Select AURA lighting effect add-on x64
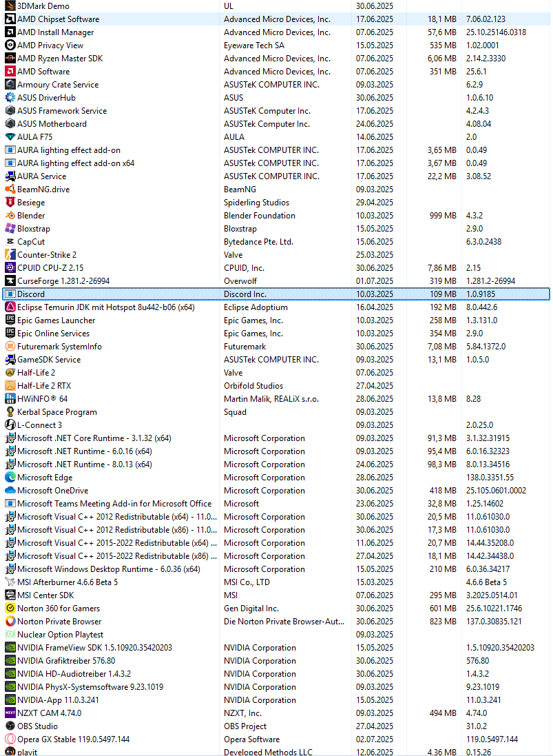 (76, 163)
